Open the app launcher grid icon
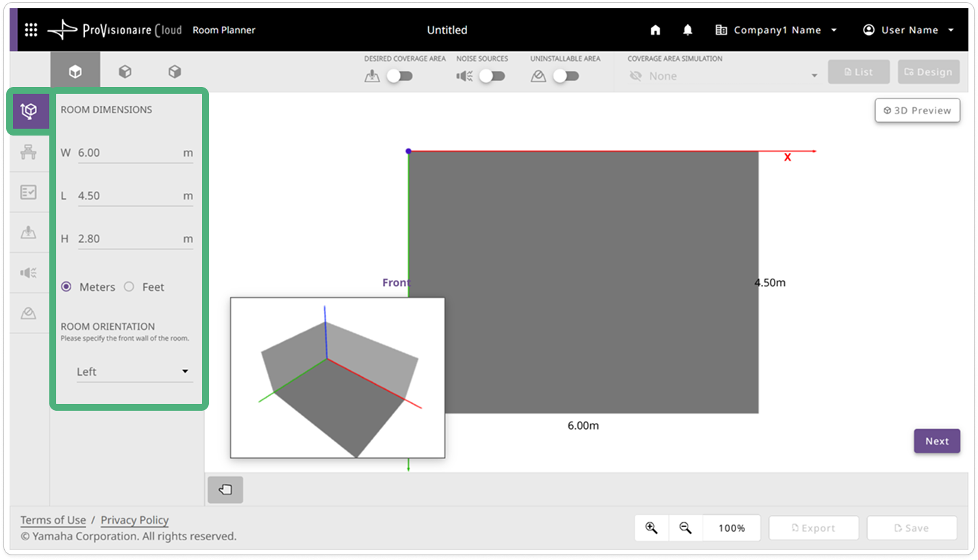 [x=31, y=30]
